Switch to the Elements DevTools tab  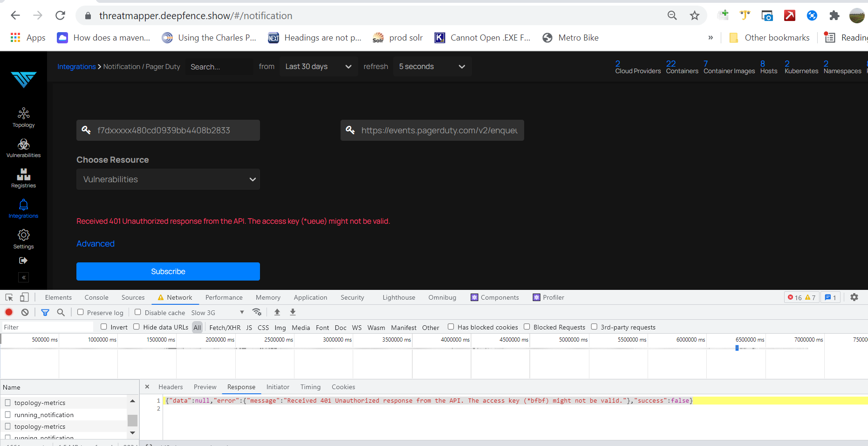(x=58, y=297)
